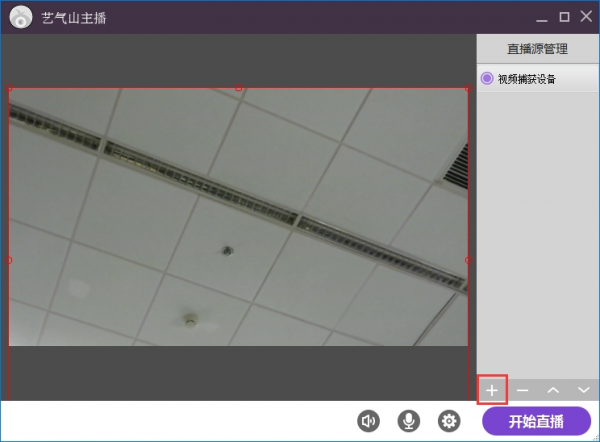Image resolution: width=600 pixels, height=442 pixels.
Task: Select the 视频捕获设备 source item
Action: coord(538,78)
